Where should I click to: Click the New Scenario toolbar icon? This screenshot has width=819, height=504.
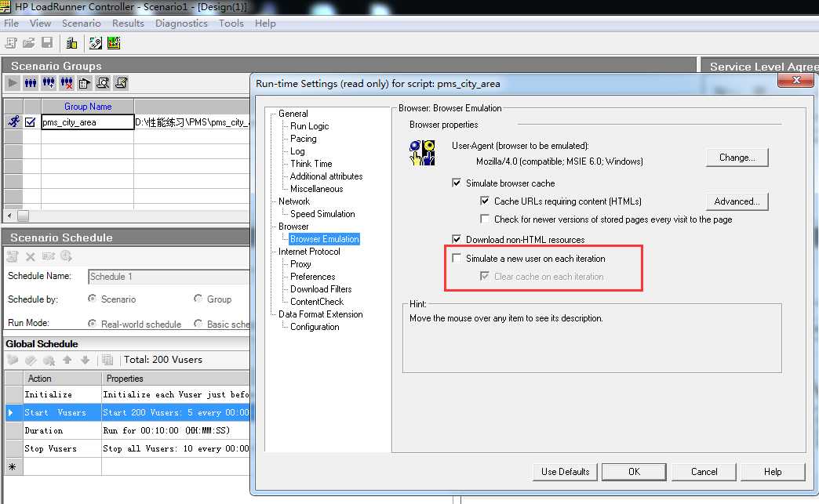[x=11, y=43]
